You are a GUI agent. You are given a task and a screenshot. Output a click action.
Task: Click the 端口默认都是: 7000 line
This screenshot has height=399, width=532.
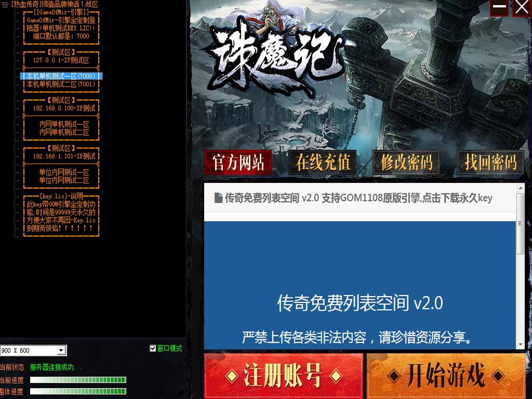(x=61, y=36)
